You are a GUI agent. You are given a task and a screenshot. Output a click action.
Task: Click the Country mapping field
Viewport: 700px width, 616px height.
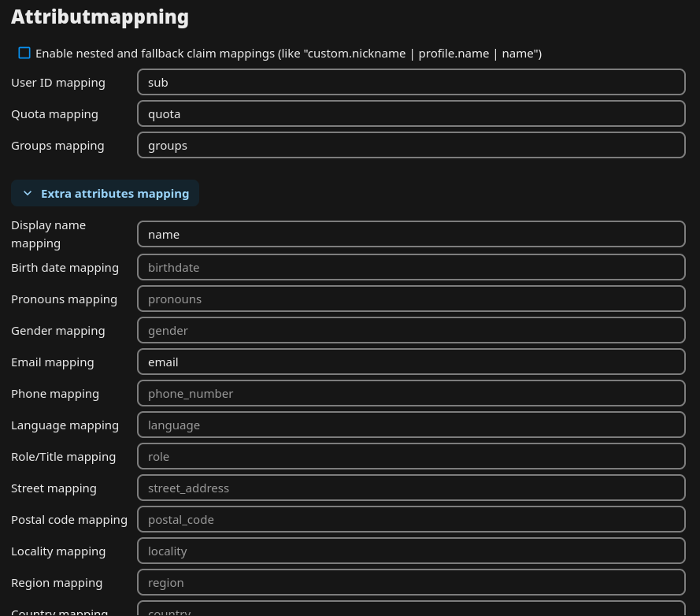[x=411, y=610]
